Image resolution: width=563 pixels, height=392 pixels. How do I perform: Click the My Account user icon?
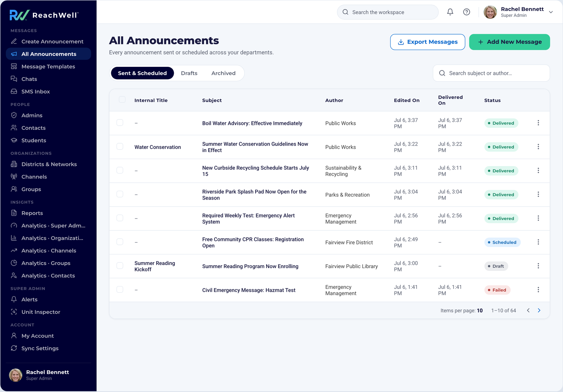(x=14, y=336)
